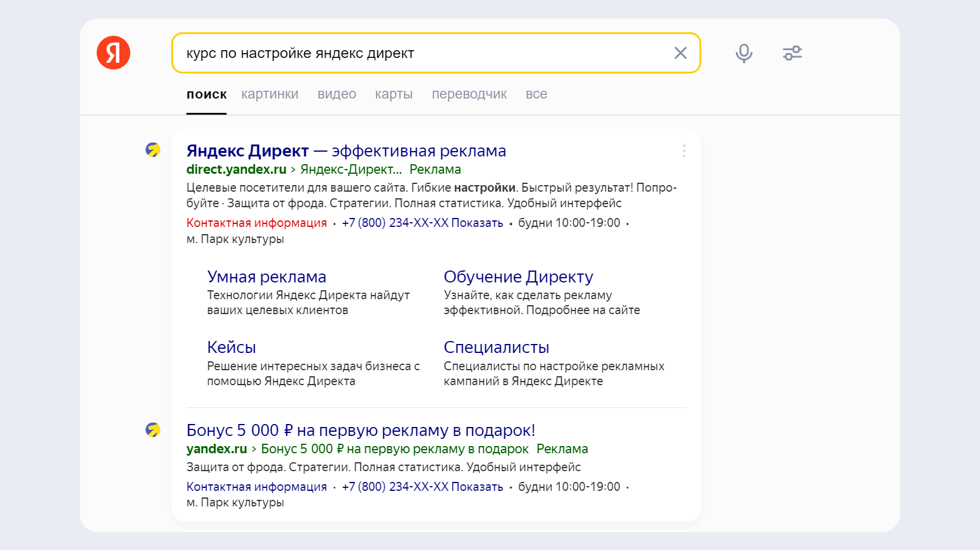Open the Yandex home logo
Viewport: 980px width, 550px height.
pyautogui.click(x=113, y=53)
